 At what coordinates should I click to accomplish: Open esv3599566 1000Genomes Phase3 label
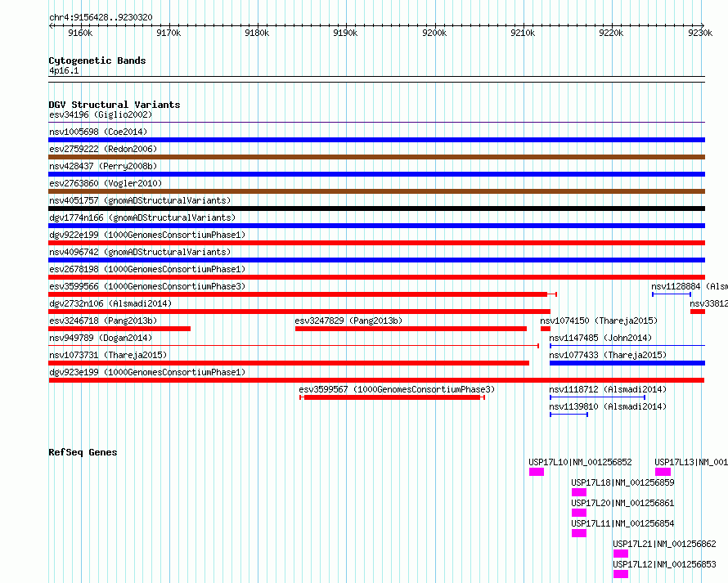(147, 286)
